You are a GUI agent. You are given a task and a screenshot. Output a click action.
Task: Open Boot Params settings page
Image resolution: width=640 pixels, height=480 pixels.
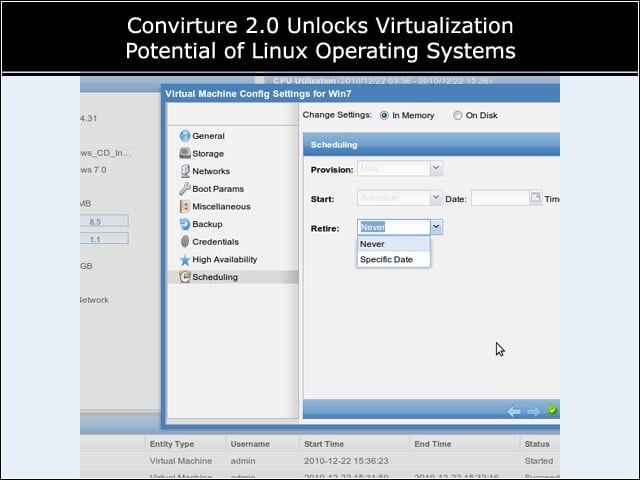(218, 189)
